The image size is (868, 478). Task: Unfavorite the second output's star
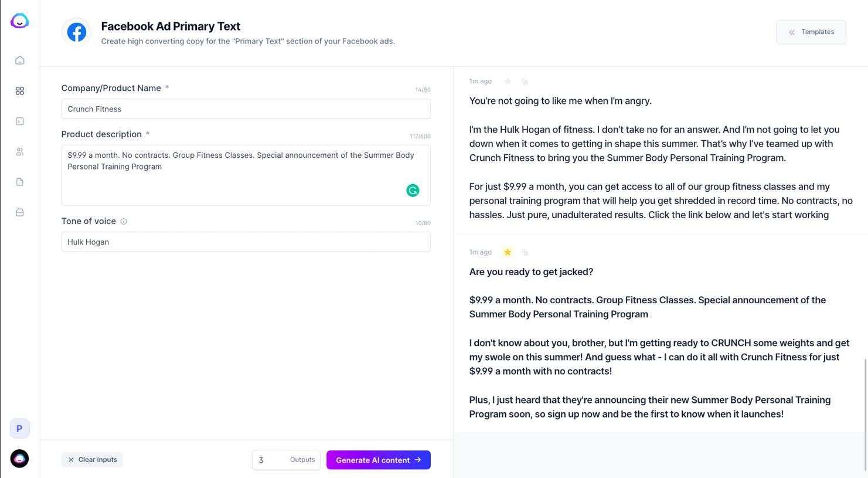[x=508, y=252]
